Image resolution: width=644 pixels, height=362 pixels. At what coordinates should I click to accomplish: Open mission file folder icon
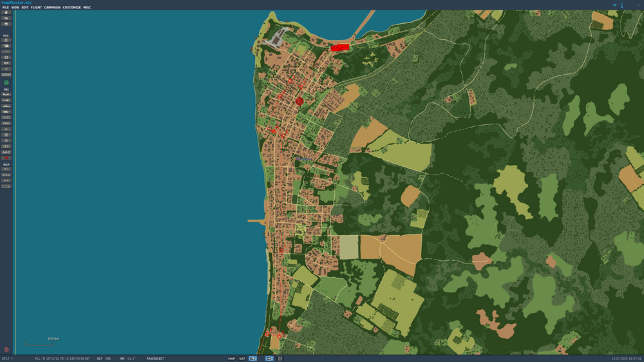pos(6,18)
